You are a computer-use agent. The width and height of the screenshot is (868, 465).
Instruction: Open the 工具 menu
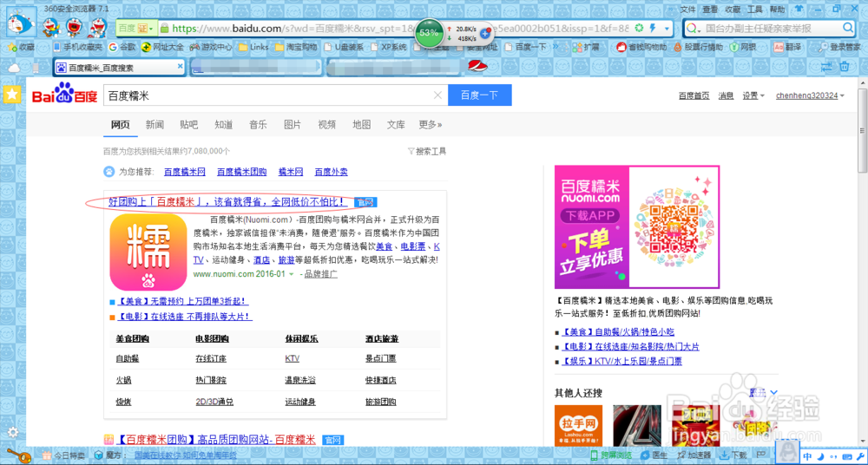pyautogui.click(x=755, y=10)
